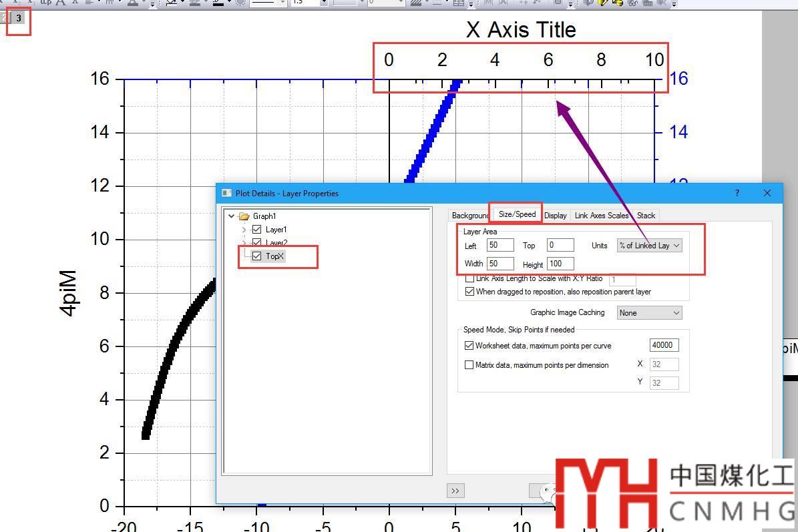Viewport: 798px width, 532px height.
Task: Click the X:Y Ratio value field
Action: pos(622,279)
